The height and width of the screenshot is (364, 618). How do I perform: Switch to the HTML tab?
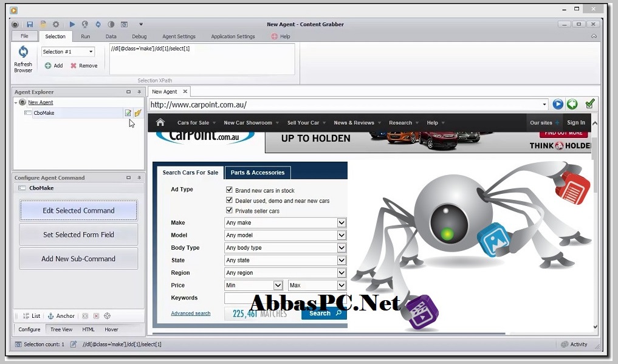[88, 329]
